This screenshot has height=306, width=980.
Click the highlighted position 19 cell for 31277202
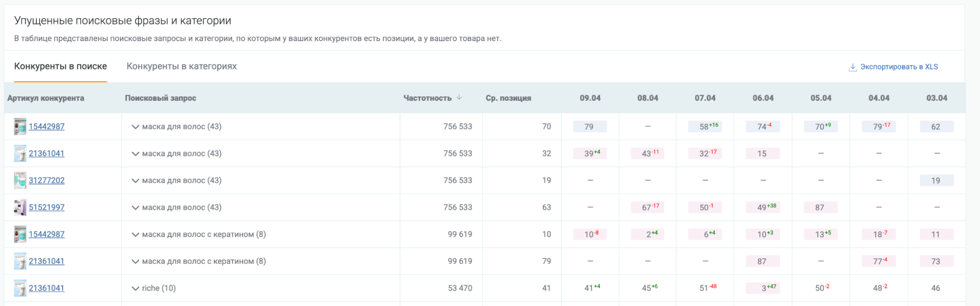pos(936,180)
